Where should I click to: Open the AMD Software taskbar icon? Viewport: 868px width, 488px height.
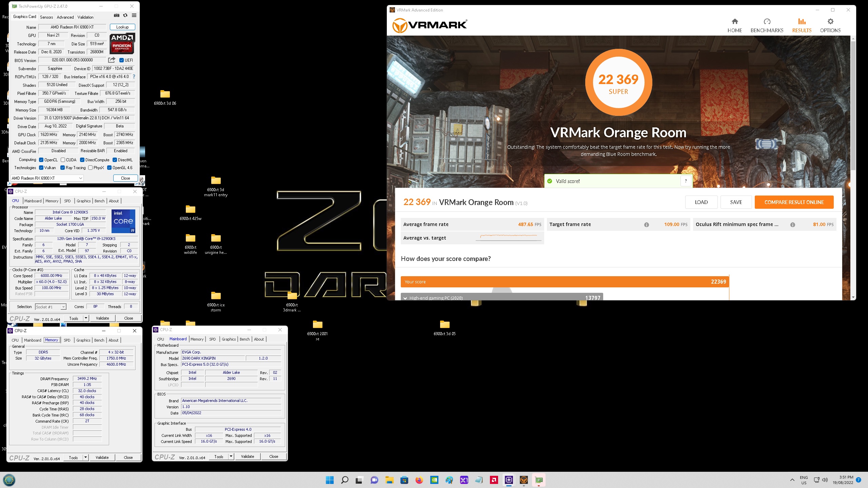[x=494, y=480]
